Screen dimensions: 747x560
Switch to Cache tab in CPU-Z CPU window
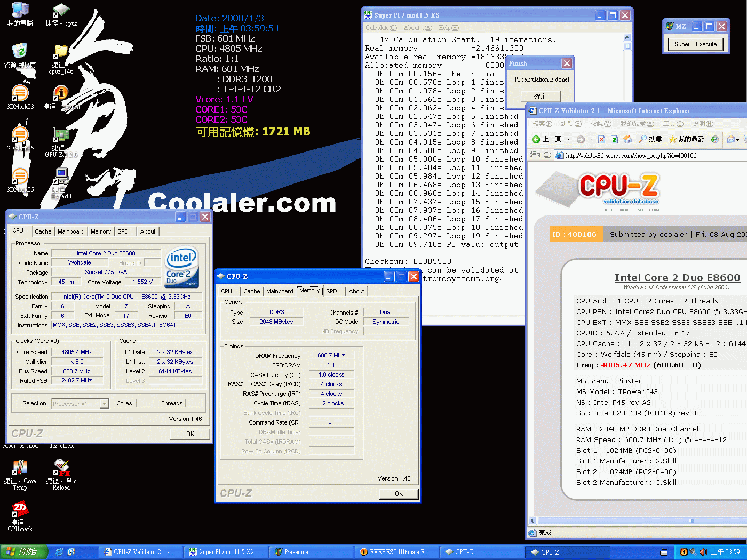pos(43,231)
